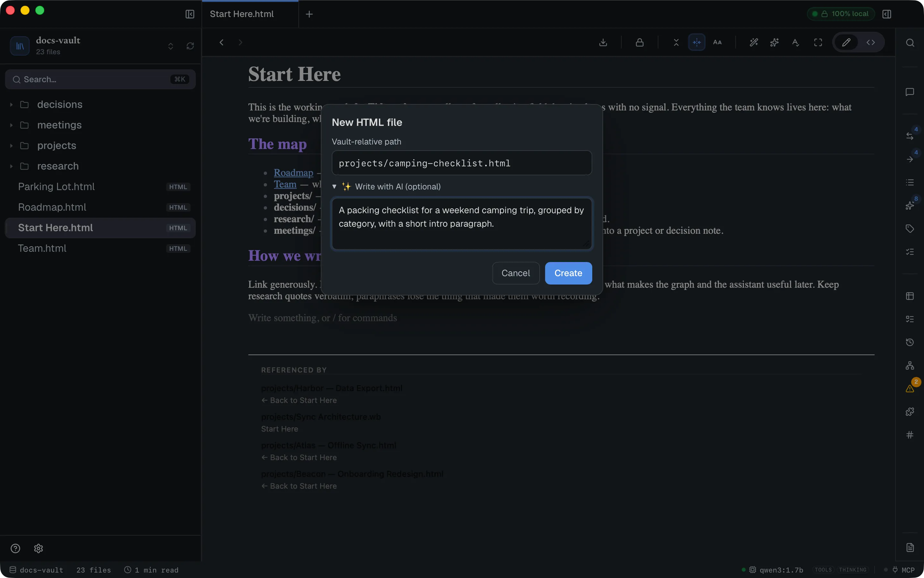Screen dimensions: 924x578
Task: Open the Team link in document
Action: click(x=285, y=184)
